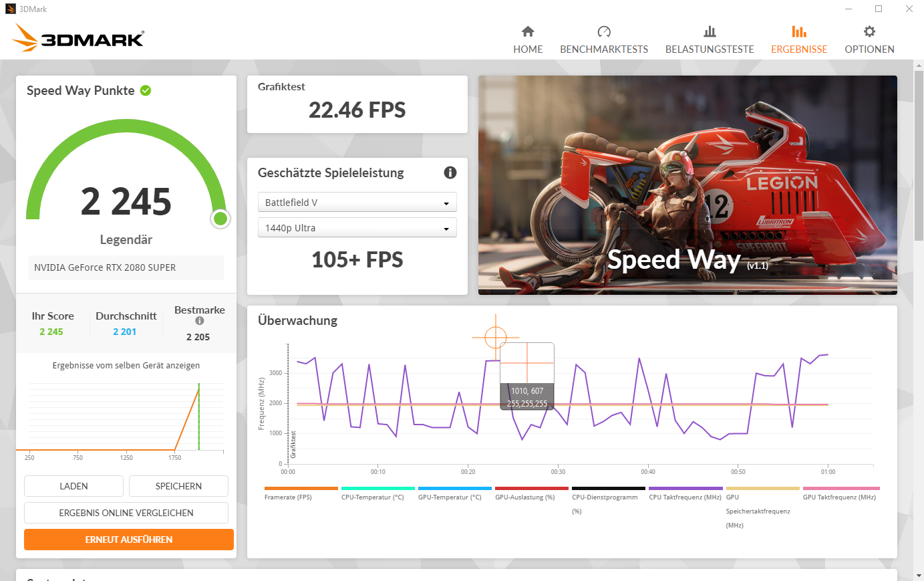
Task: Open info icon for Geschätzte Spieleleistung
Action: [450, 172]
